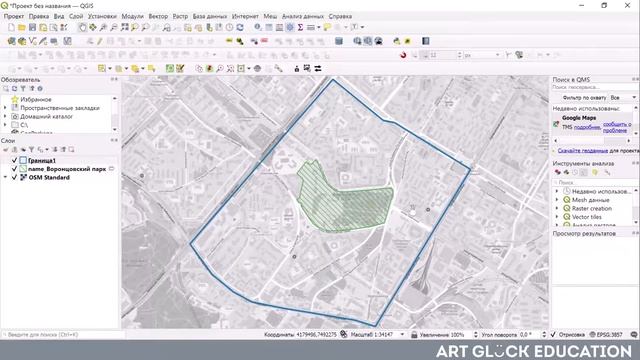Create a new project with blank page icon

pos(11,27)
